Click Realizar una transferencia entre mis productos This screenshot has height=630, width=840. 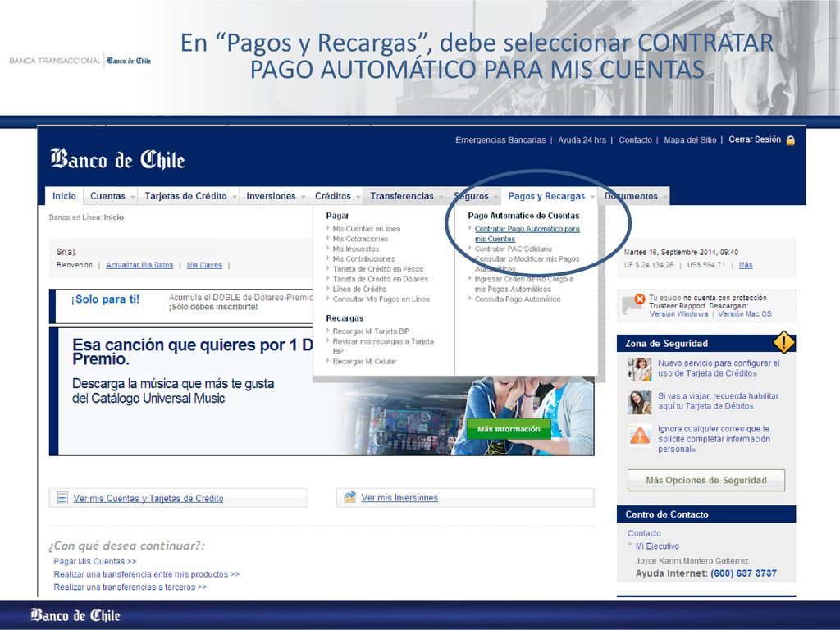click(147, 574)
